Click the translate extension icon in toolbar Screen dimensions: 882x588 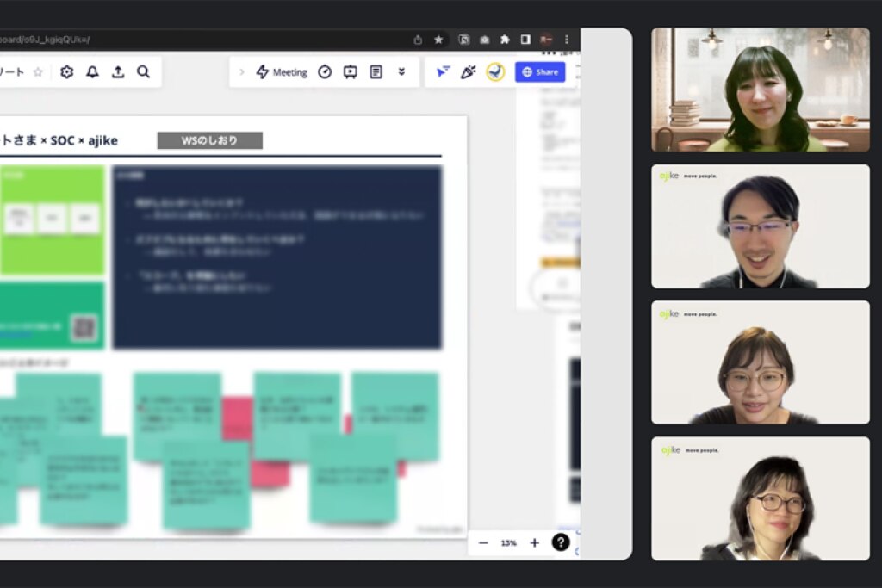[x=464, y=40]
